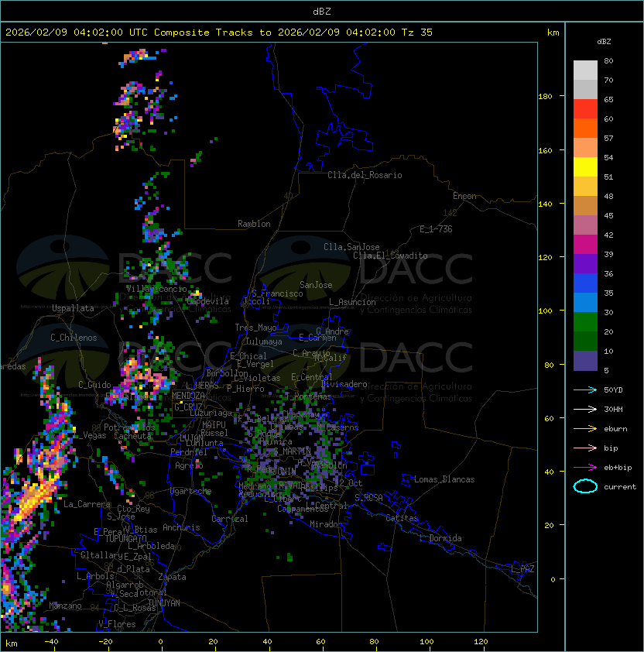Pick the magenta 39-42 dBZ swatch
This screenshot has height=652, width=644.
pos(585,244)
